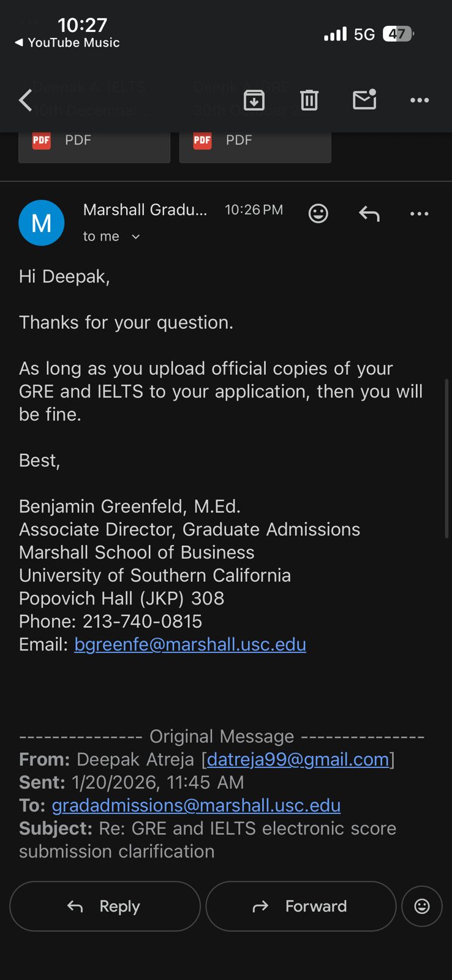Open the top toolbar more options menu
This screenshot has height=980, width=452.
pyautogui.click(x=420, y=100)
